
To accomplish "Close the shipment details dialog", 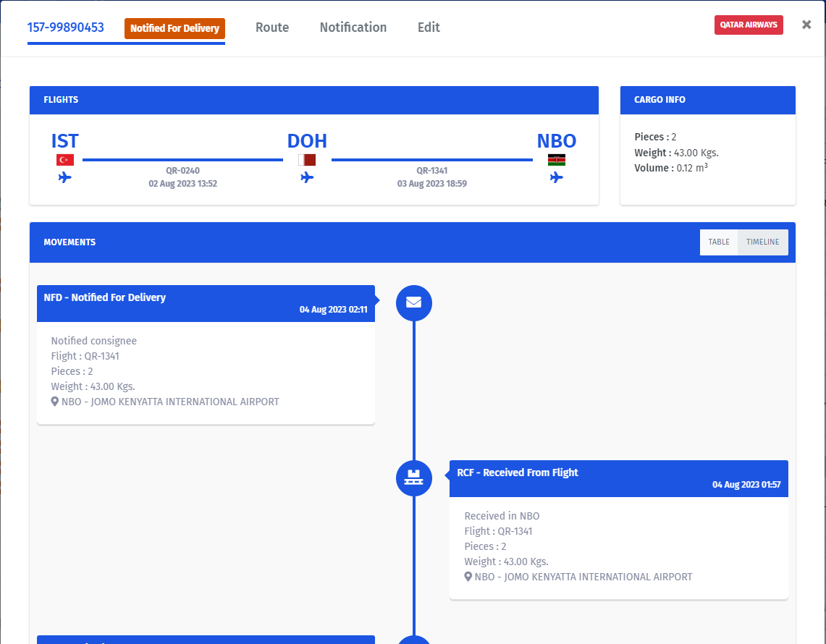I will pos(806,25).
